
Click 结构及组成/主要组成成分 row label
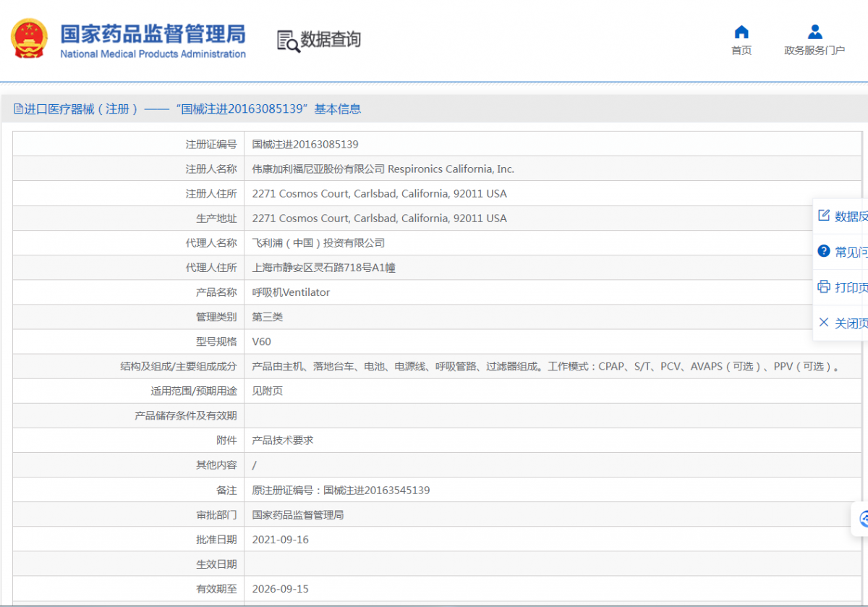[x=179, y=366]
